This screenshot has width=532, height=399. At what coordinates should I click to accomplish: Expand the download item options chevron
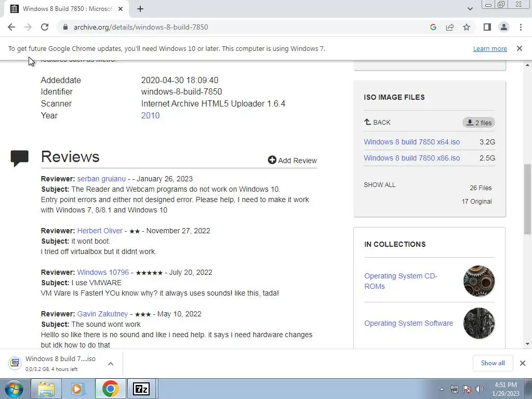coord(111,364)
